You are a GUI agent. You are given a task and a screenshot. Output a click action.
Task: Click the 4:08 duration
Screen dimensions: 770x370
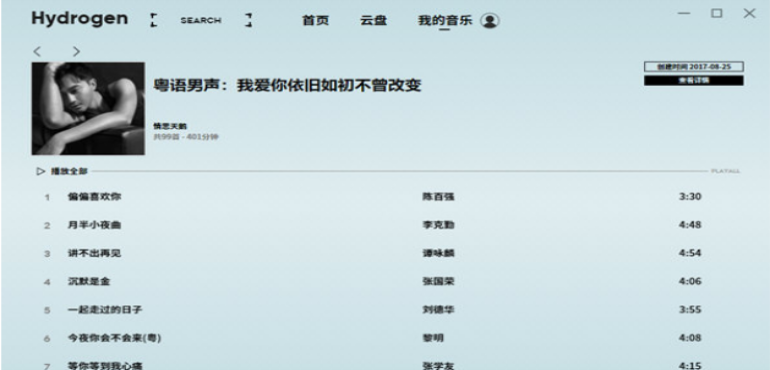[x=690, y=338]
